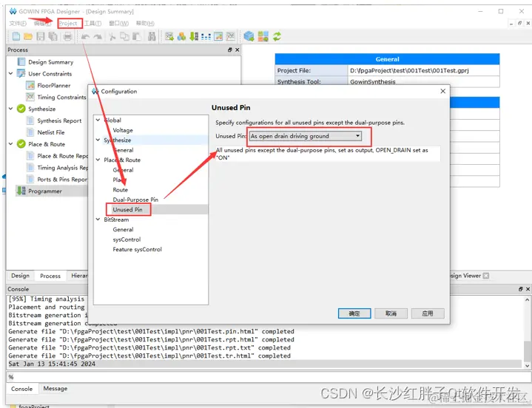The width and height of the screenshot is (532, 408).
Task: Launch Programmer from toolbar green arrow icon
Action: click(x=194, y=36)
